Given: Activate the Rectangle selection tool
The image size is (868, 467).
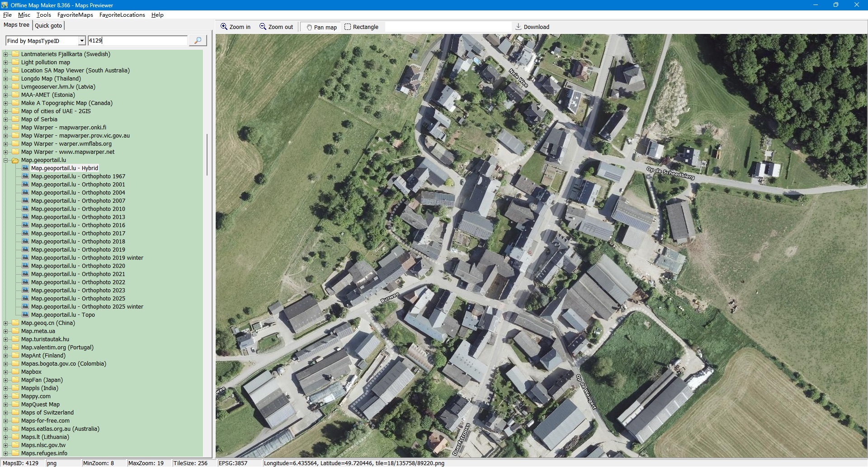Looking at the screenshot, I should (x=348, y=27).
